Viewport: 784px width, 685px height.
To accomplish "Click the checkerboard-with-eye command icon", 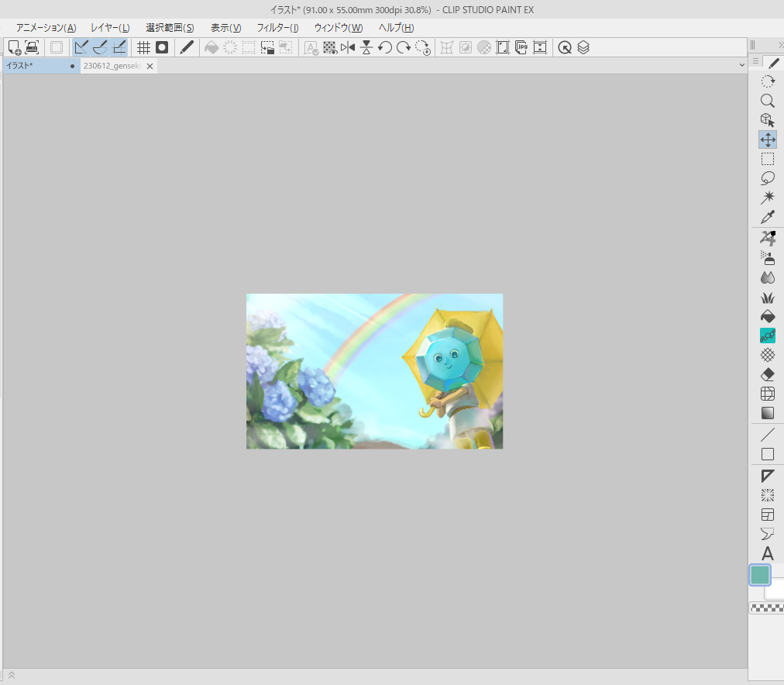I will 329,47.
